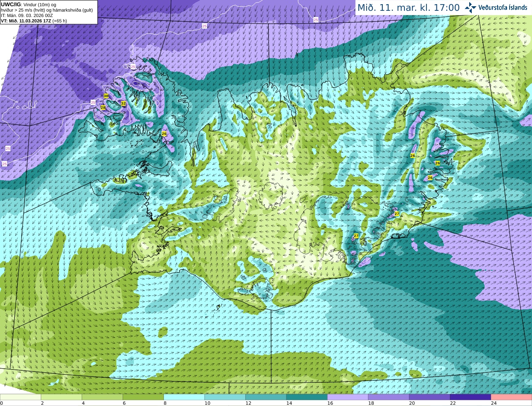Click the scale label '2'
Image resolution: width=532 pixels, height=406 pixels.
point(42,403)
